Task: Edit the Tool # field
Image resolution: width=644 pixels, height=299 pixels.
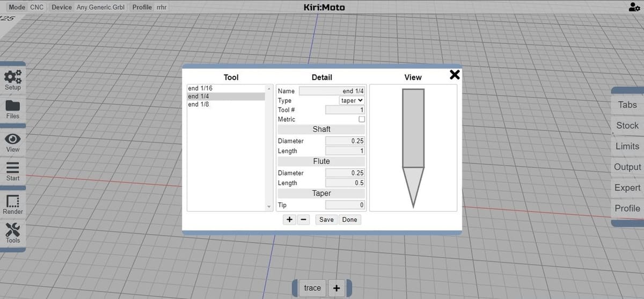Action: pos(345,110)
